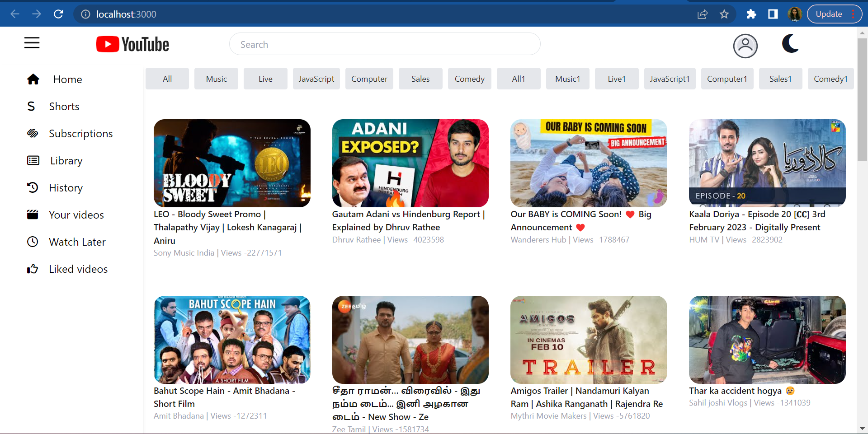Click the Your videos clapperboard icon
Screen dimensions: 868x434
pyautogui.click(x=33, y=215)
